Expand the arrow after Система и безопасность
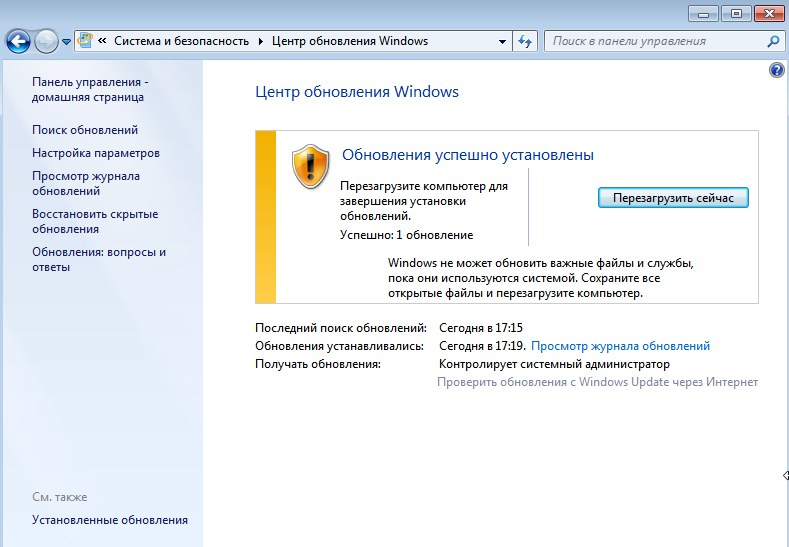This screenshot has height=547, width=789. [261, 41]
